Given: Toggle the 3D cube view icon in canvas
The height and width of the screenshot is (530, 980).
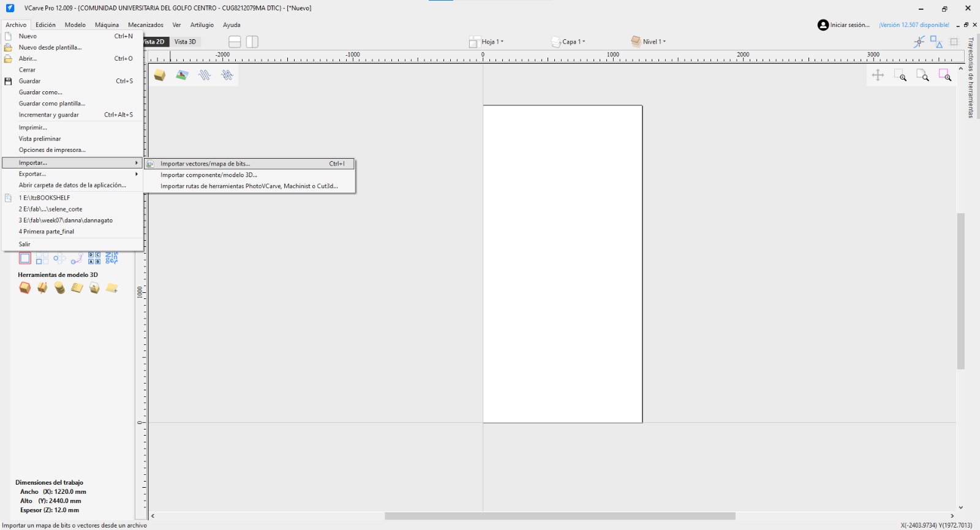Looking at the screenshot, I should (x=160, y=75).
